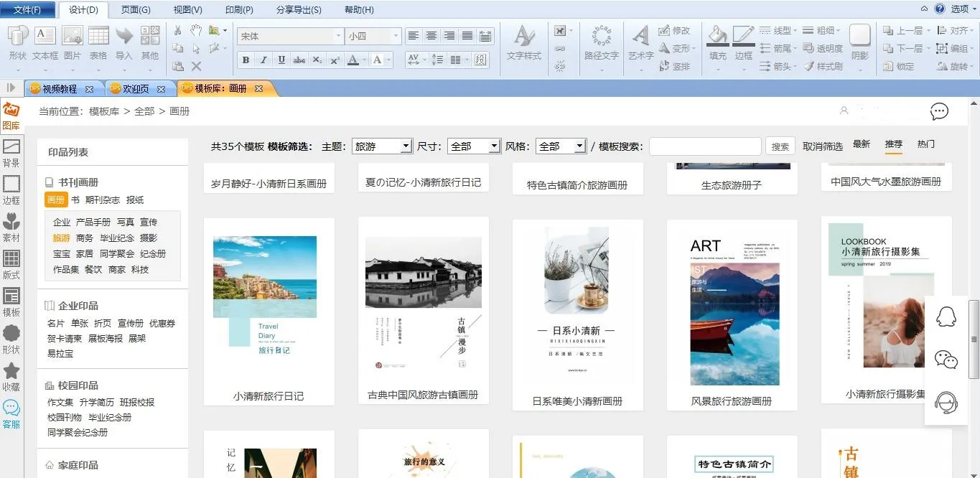Toggle bold text formatting
This screenshot has width=980, height=478.
[x=246, y=60]
